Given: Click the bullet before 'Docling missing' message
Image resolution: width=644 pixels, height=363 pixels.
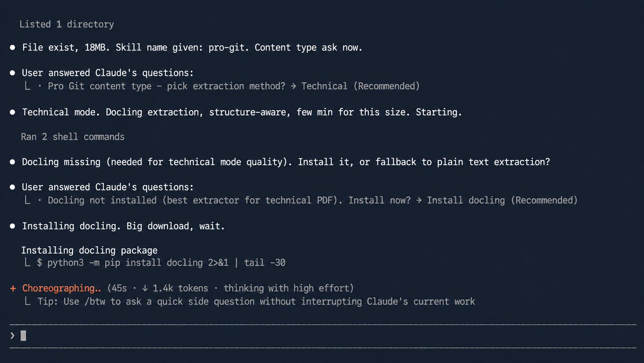Looking at the screenshot, I should point(12,162).
